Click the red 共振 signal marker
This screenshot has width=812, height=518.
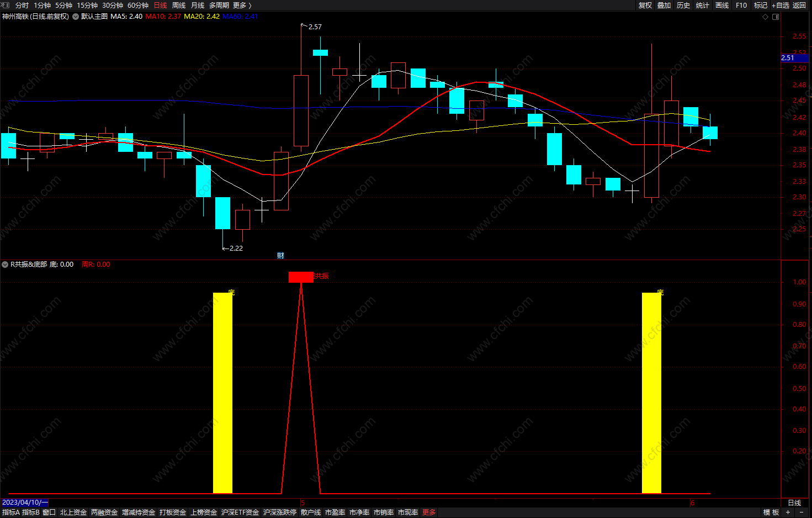tap(301, 277)
